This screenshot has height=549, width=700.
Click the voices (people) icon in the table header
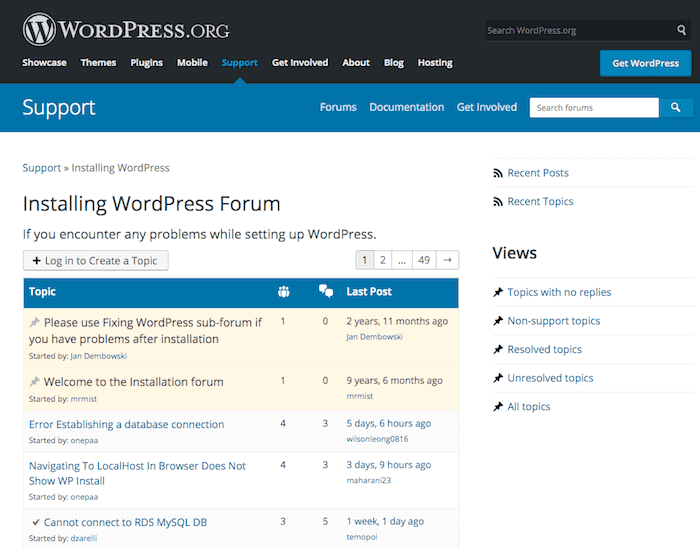(283, 292)
